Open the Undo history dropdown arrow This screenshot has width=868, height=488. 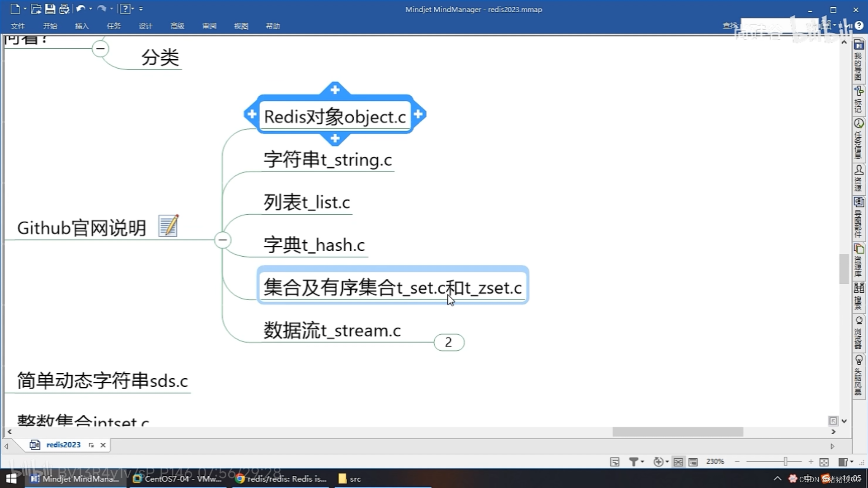[91, 9]
